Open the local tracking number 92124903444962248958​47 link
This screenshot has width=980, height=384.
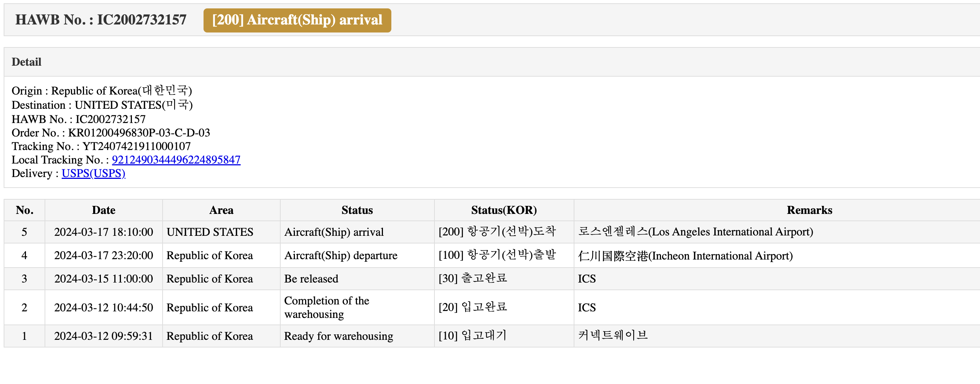176,160
